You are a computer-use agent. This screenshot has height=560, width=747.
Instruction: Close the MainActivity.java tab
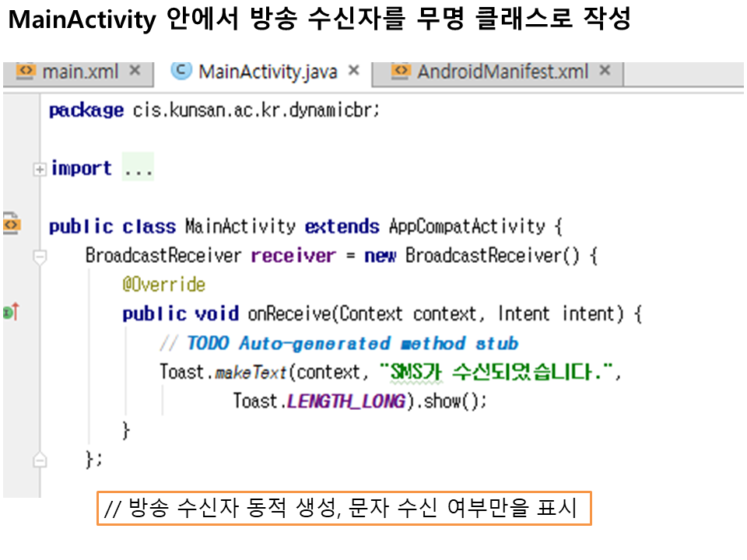(x=354, y=72)
